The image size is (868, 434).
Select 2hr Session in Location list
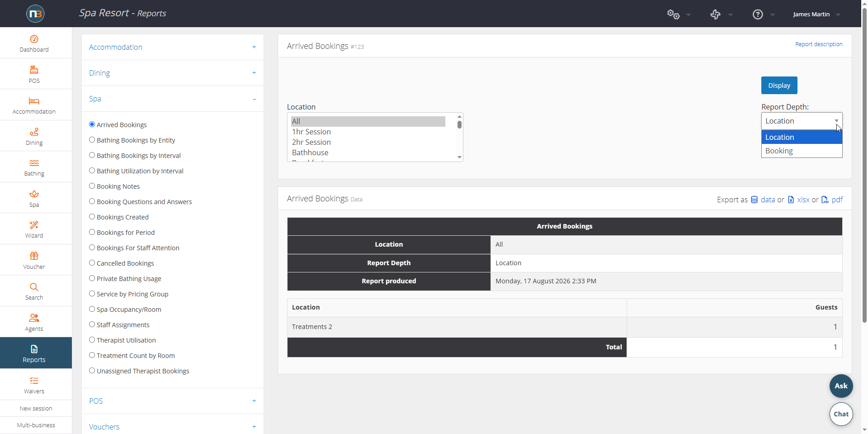368,142
